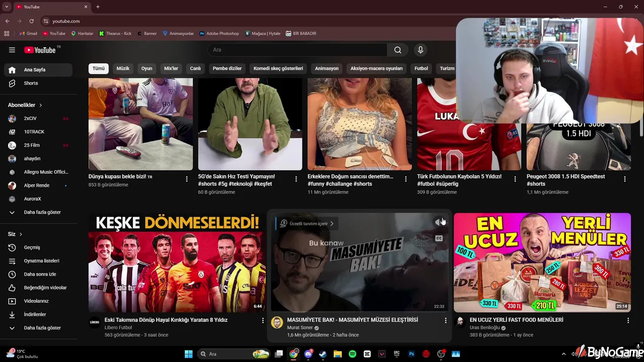Select Aksiyon-macera oyunları chip
The image size is (644, 362).
[376, 68]
